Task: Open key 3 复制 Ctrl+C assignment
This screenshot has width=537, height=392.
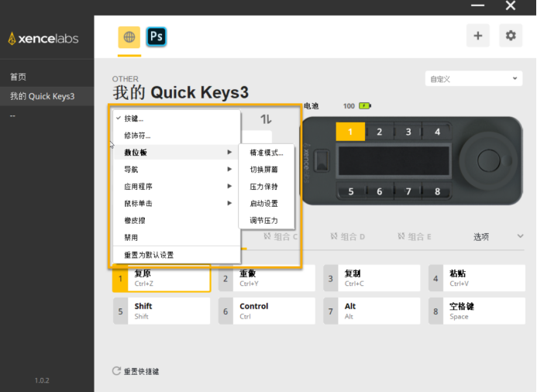Action: [372, 278]
